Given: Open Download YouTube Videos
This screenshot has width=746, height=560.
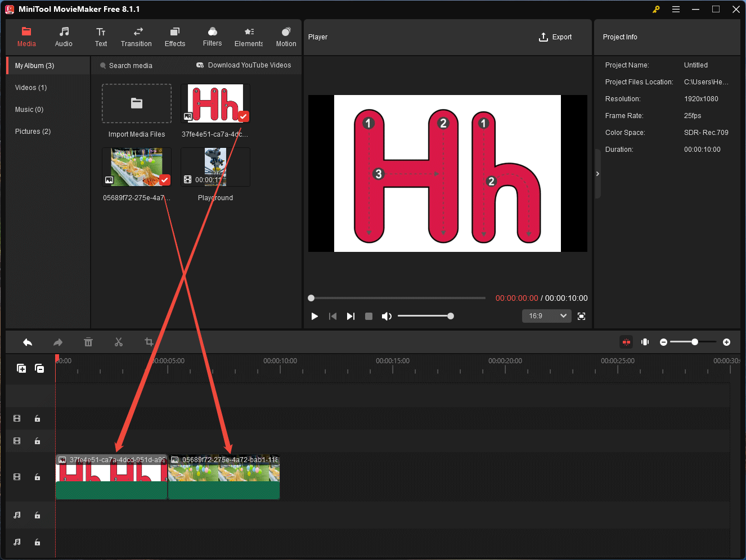Looking at the screenshot, I should point(243,65).
